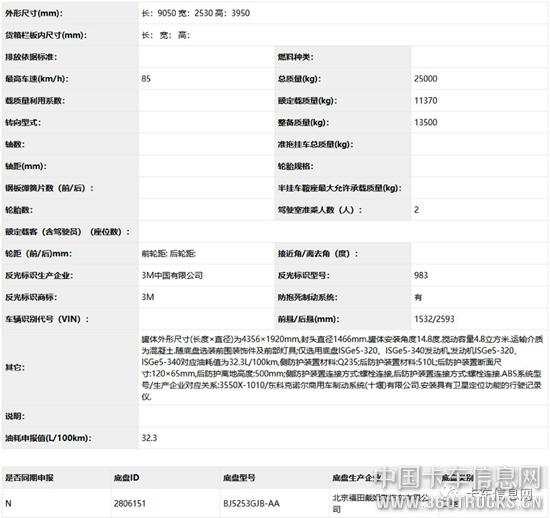Click the 底盘型号 column header
The width and height of the screenshot is (550, 518).
tap(239, 477)
